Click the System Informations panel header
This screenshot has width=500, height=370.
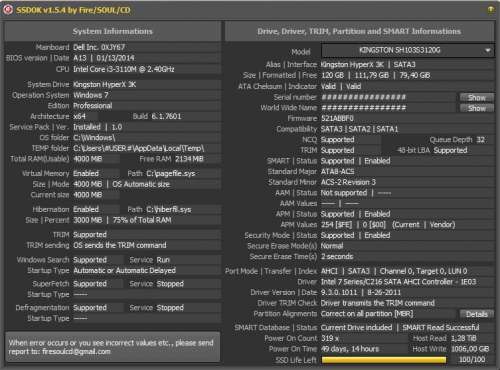pyautogui.click(x=113, y=31)
